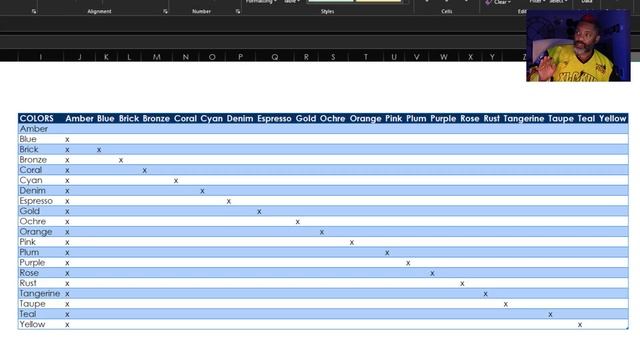Click the x in Blue row, Amber column
The height and width of the screenshot is (360, 640).
click(x=67, y=140)
